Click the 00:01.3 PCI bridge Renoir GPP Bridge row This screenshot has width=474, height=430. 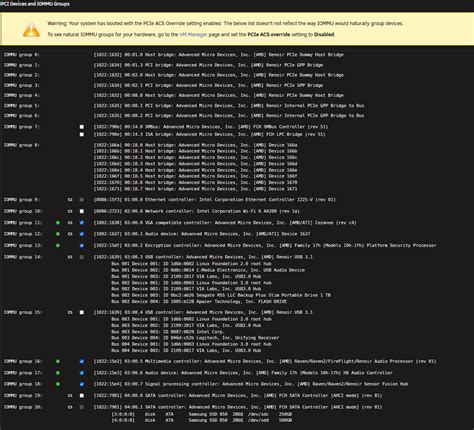[208, 65]
